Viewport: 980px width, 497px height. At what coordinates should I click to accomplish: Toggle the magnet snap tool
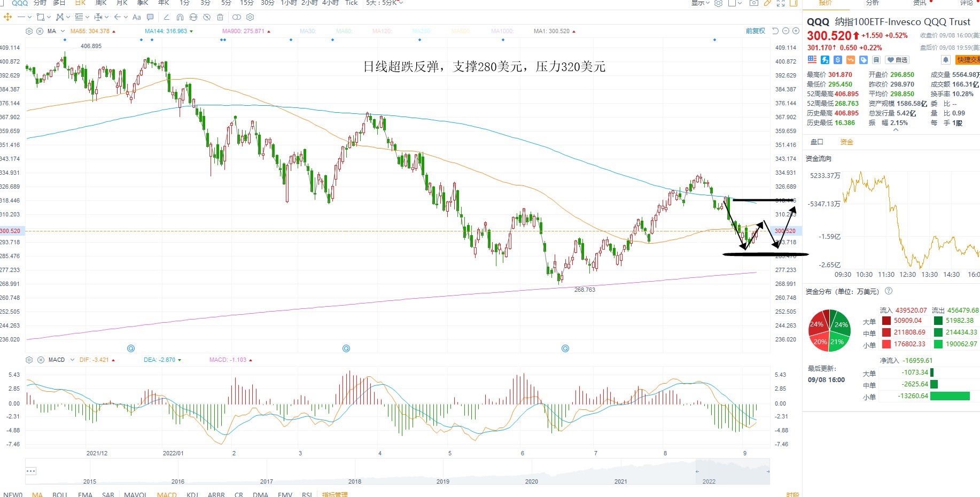pos(180,17)
